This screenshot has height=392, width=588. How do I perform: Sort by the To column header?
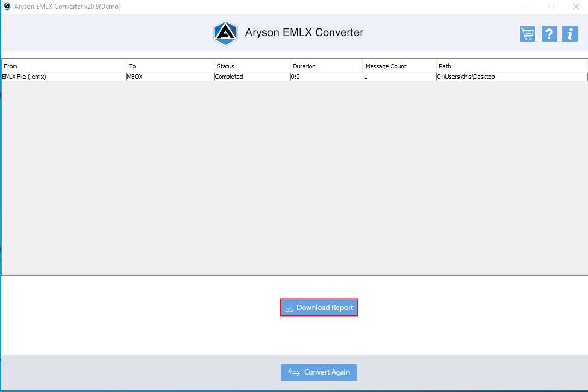170,66
